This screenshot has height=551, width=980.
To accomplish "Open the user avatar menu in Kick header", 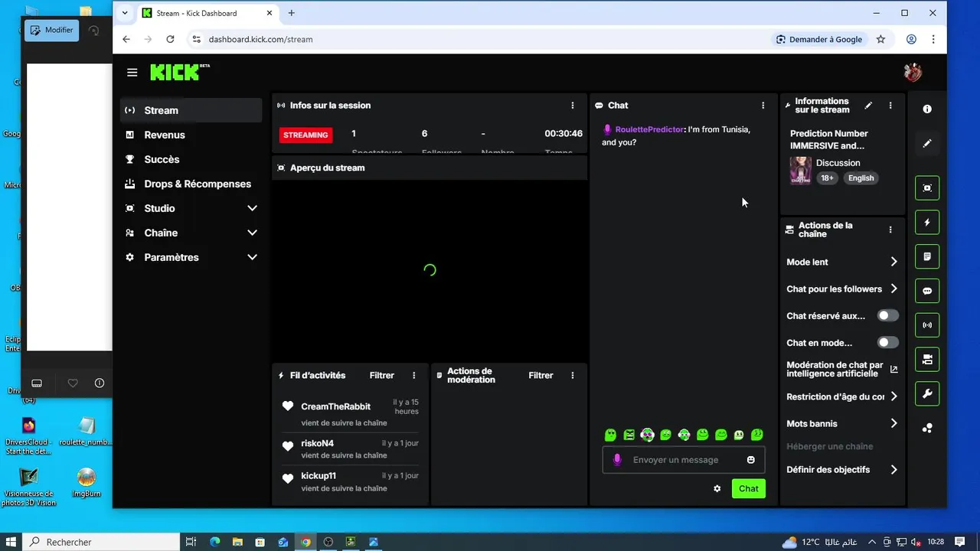I will (x=913, y=73).
